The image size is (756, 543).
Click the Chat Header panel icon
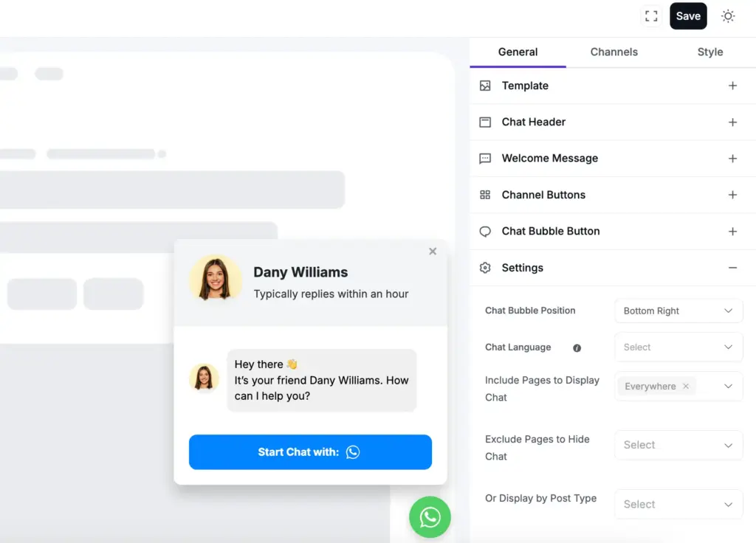(x=485, y=122)
